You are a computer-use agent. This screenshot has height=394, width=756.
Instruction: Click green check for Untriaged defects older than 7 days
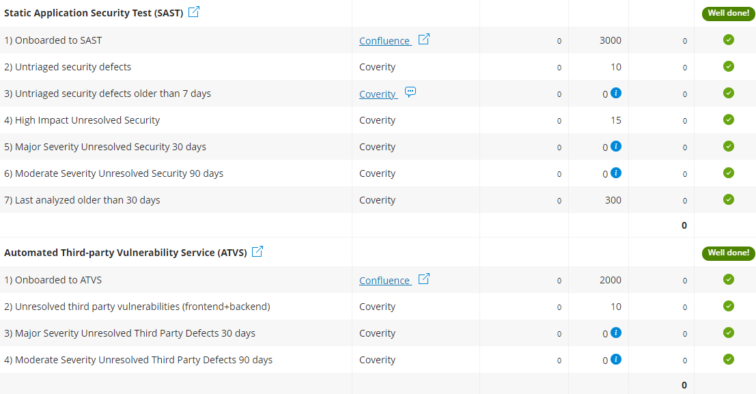[x=729, y=93]
